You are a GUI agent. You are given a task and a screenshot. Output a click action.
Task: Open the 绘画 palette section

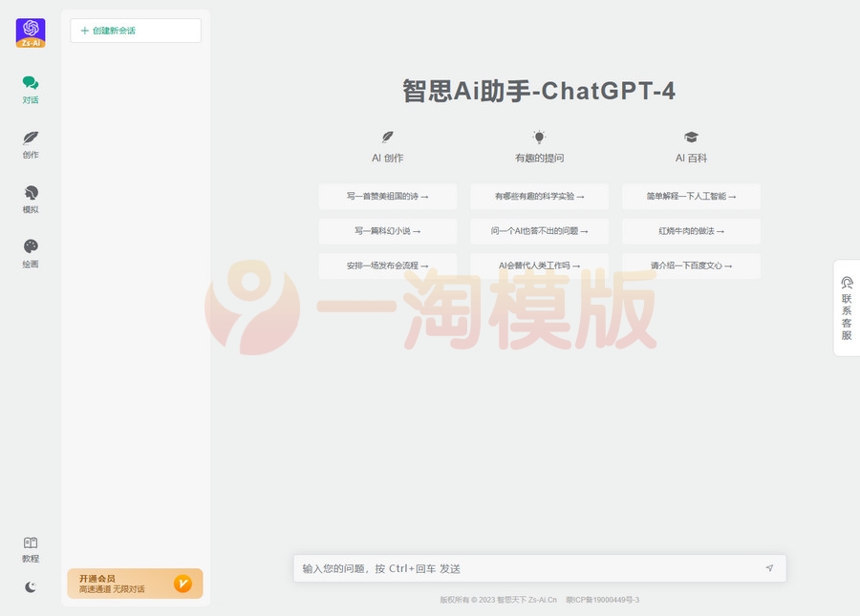click(31, 254)
